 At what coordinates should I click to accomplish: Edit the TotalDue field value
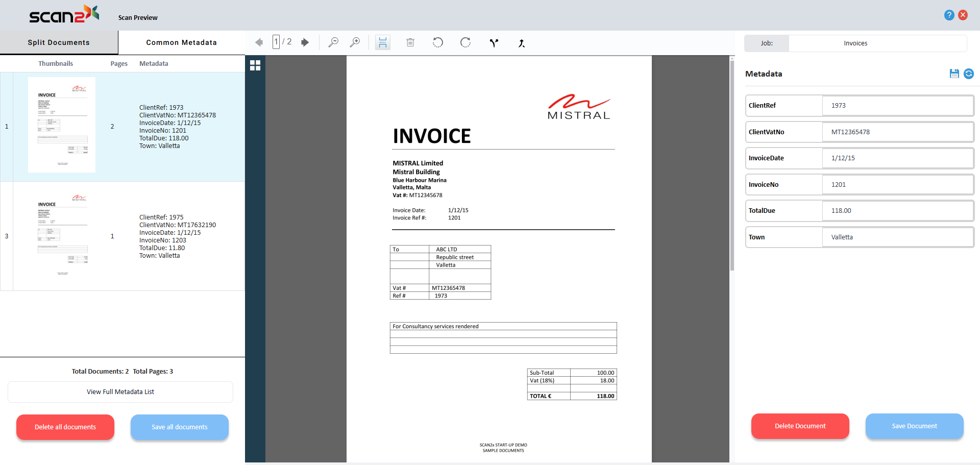tap(897, 211)
